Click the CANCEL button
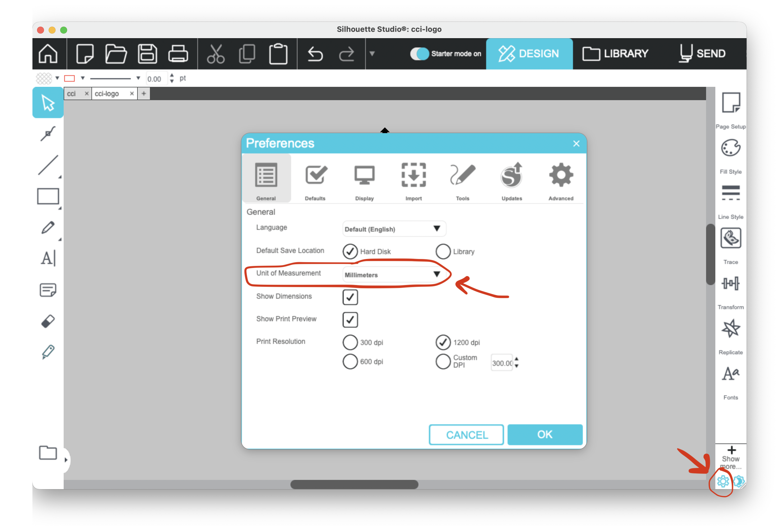Viewport: 779px width, 532px height. pos(466,435)
